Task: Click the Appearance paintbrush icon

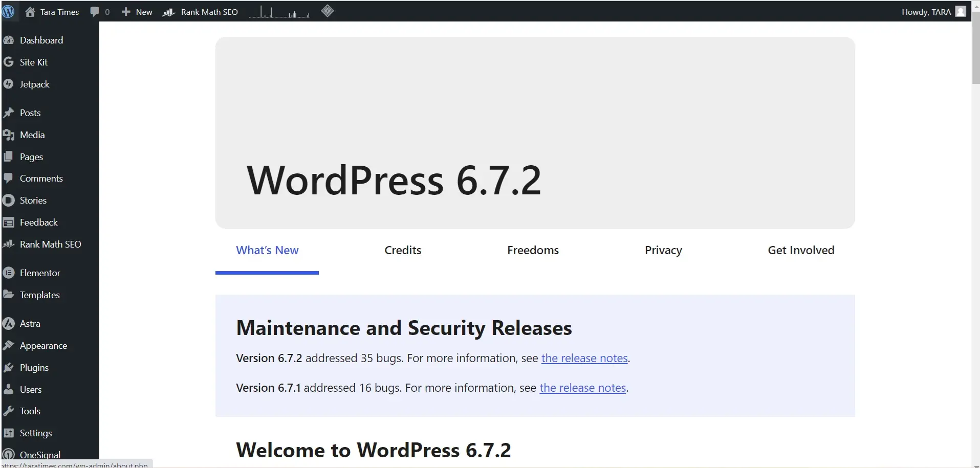Action: (9, 345)
